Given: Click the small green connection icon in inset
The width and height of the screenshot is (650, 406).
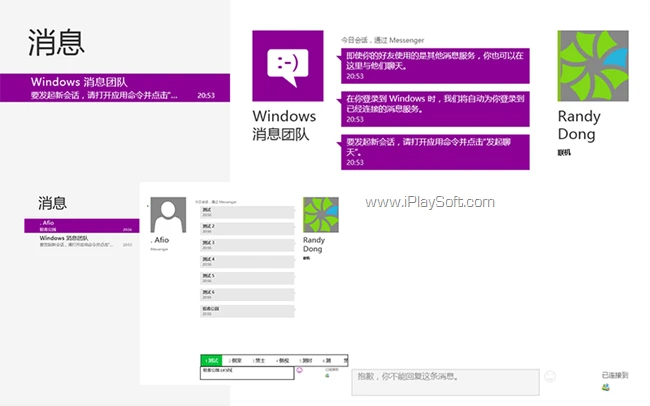Looking at the screenshot, I should 327,376.
